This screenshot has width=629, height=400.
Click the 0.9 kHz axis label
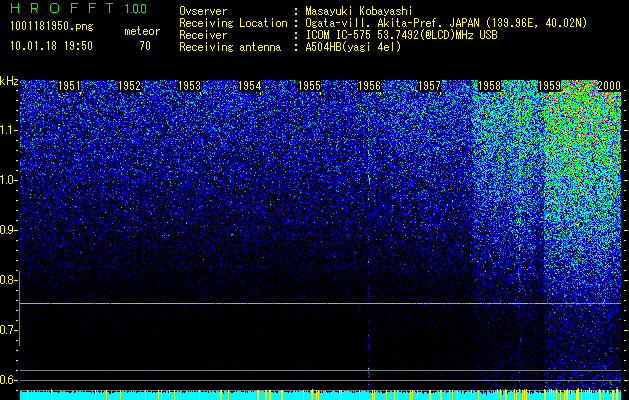(x=7, y=230)
